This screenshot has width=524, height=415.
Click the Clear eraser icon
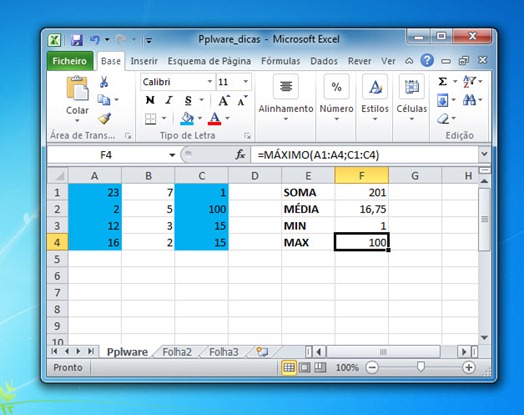pos(443,118)
